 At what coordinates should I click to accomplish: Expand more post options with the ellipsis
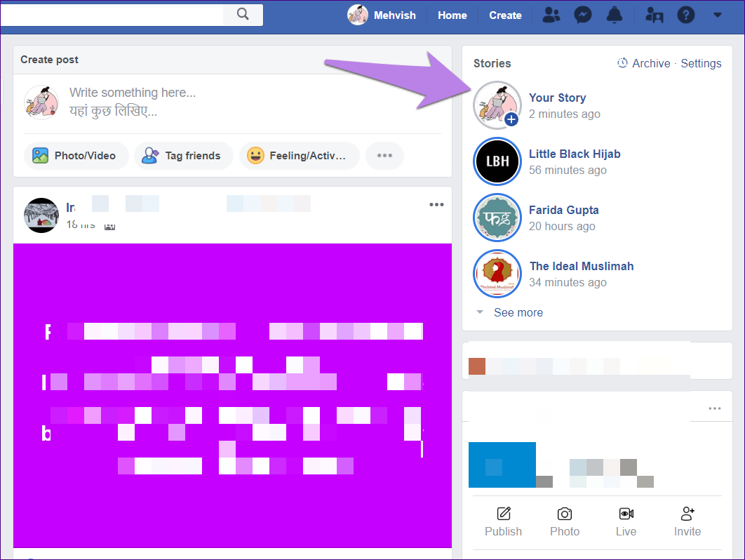tap(384, 155)
